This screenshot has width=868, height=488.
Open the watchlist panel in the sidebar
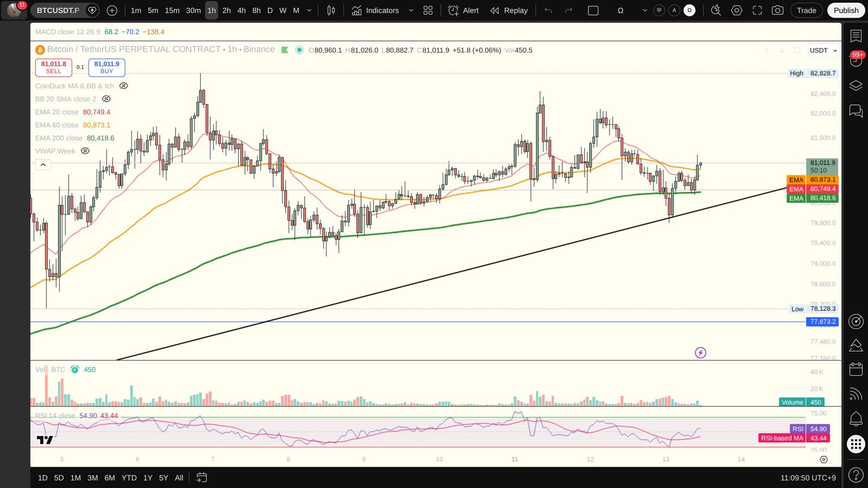856,36
